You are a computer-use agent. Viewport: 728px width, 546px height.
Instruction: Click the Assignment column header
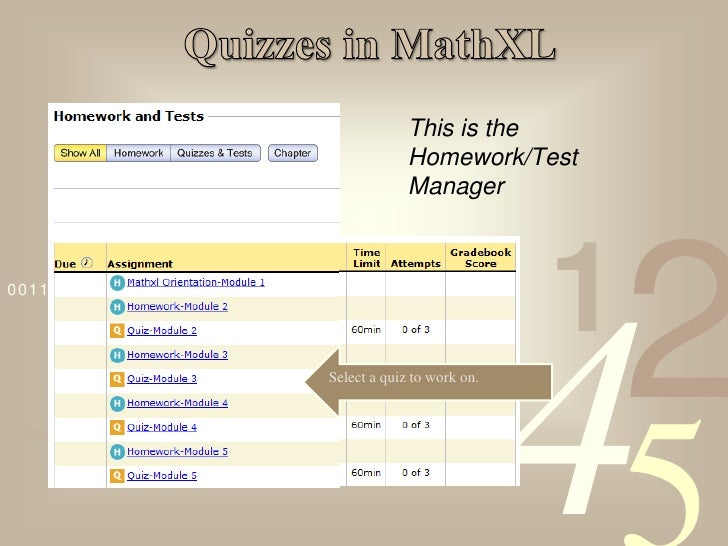[140, 264]
